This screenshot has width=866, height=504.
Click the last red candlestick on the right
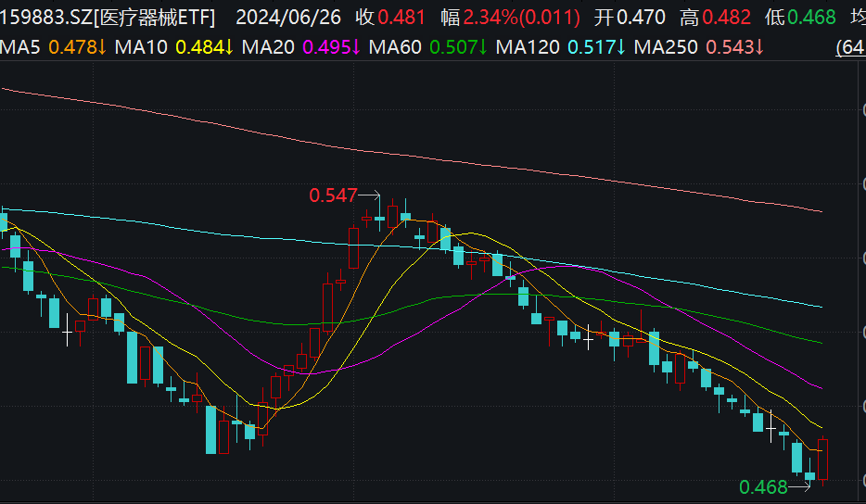[822, 459]
